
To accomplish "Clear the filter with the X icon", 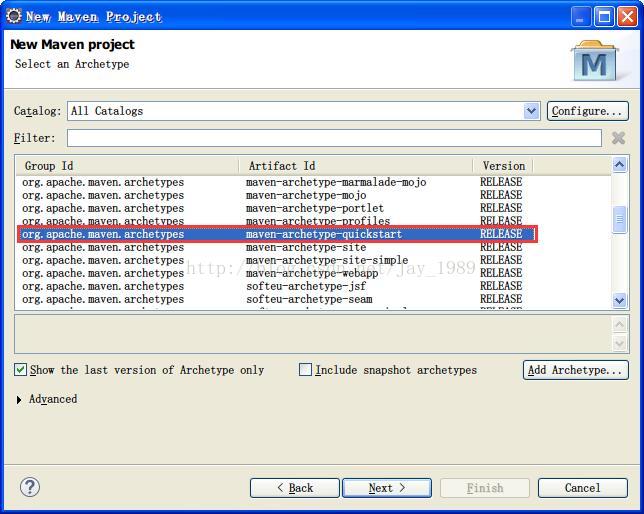I will pyautogui.click(x=618, y=138).
